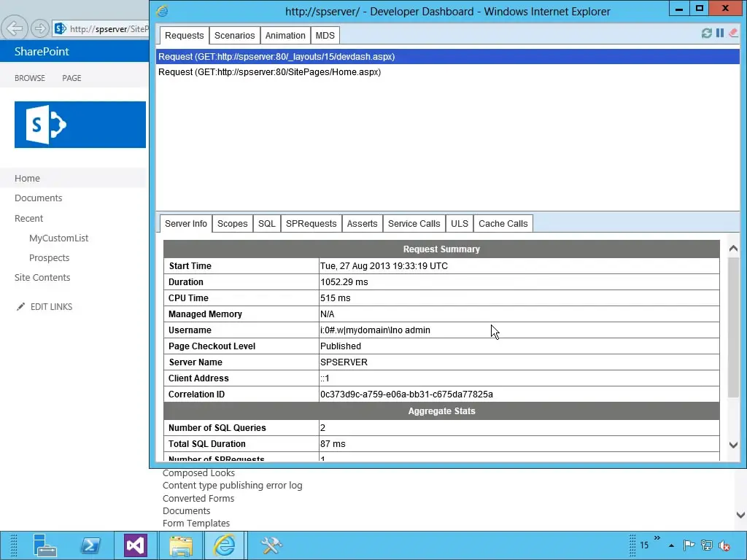
Task: Open Visual Studio from the taskbar
Action: coord(135,545)
